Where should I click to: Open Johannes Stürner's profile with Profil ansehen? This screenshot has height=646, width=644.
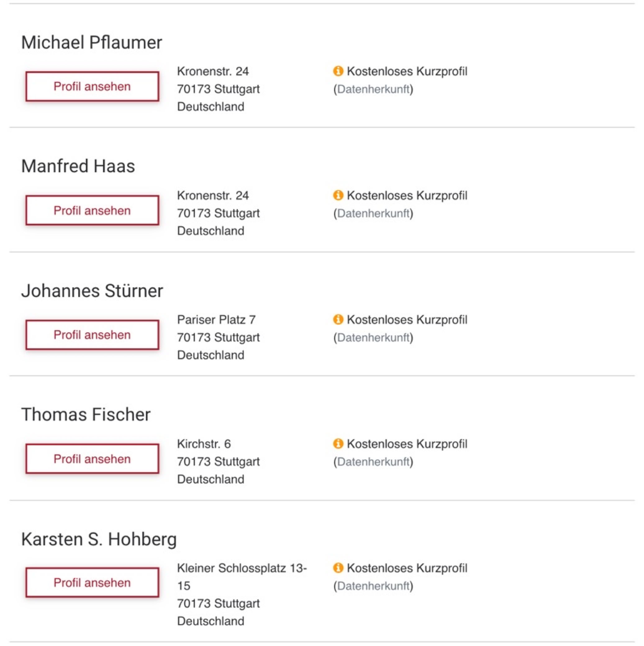92,335
